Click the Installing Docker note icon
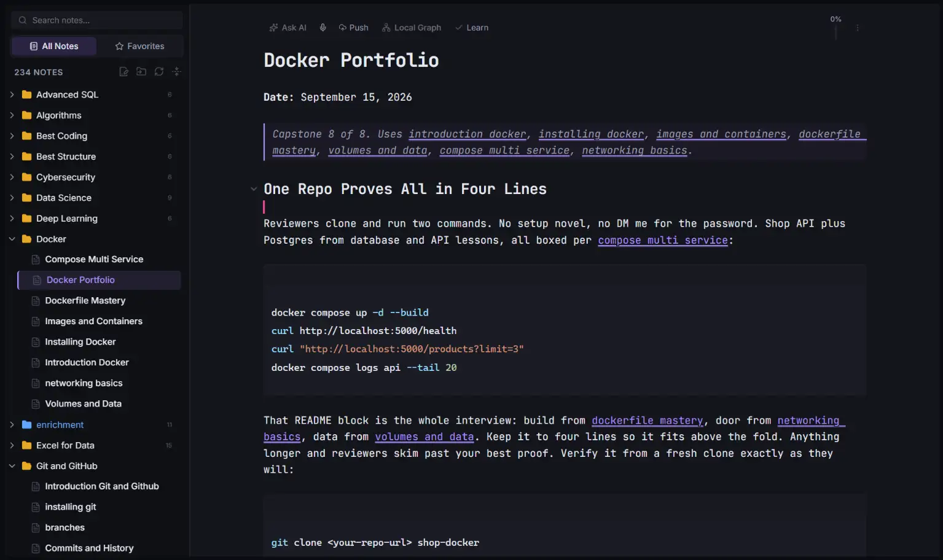 (x=36, y=342)
